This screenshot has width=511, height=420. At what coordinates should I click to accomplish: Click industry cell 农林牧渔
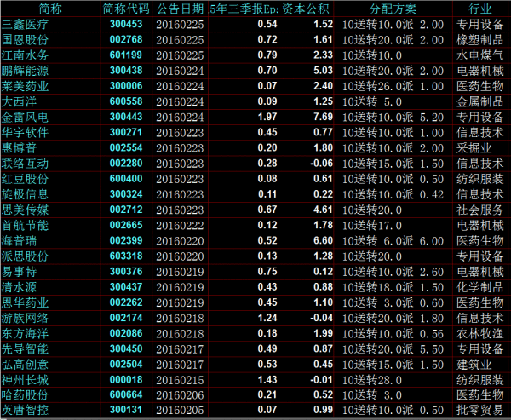(480, 333)
